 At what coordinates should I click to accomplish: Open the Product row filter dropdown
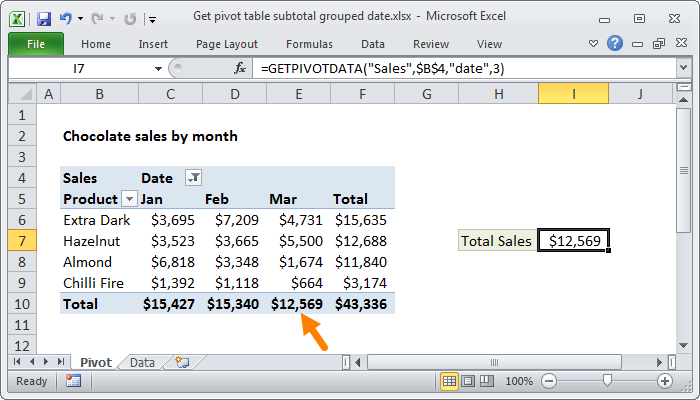pyautogui.click(x=128, y=199)
